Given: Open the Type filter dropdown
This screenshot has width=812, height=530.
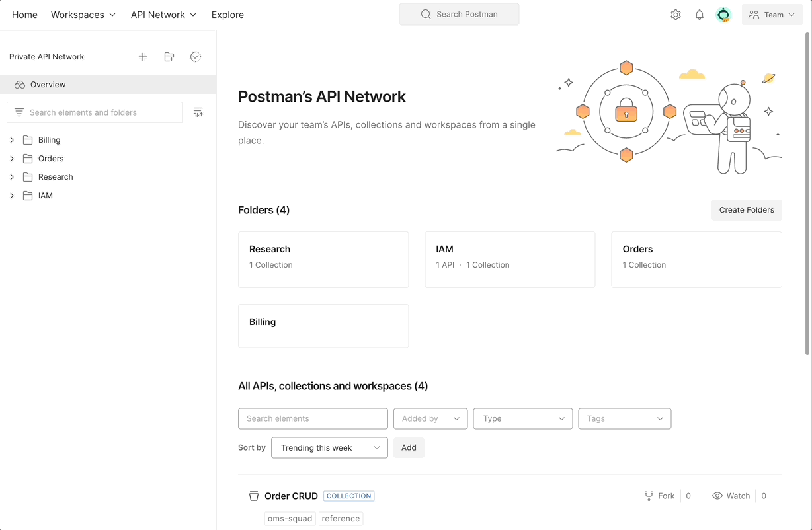Looking at the screenshot, I should tap(522, 418).
